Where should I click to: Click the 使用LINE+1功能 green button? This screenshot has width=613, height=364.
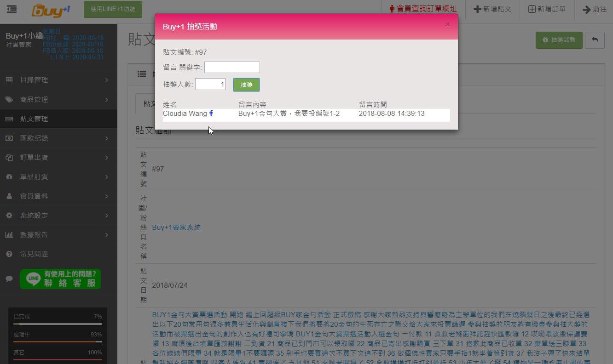tap(113, 9)
